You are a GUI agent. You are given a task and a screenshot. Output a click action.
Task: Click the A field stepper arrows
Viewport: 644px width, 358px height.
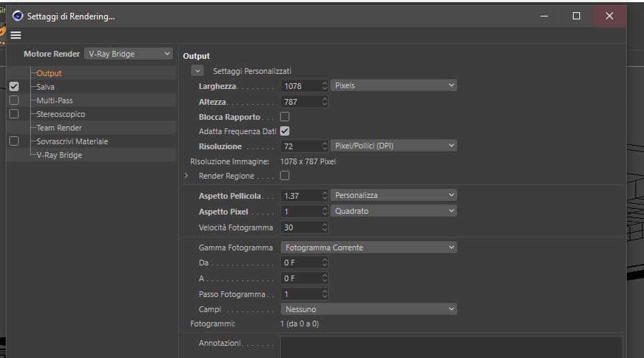coord(325,278)
